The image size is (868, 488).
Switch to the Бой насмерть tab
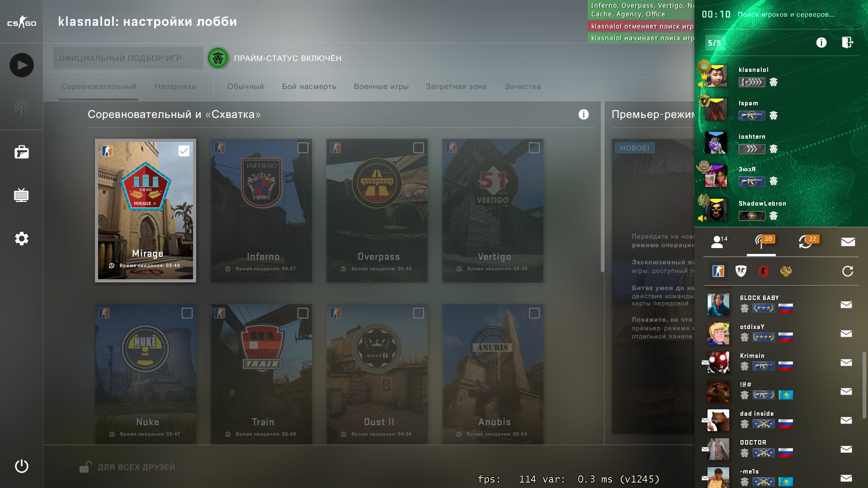click(x=309, y=86)
